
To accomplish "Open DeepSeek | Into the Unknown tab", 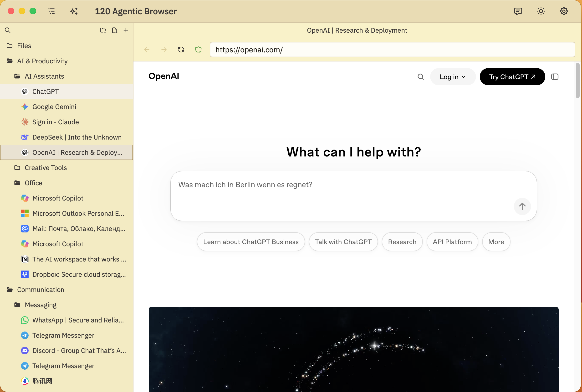I will coord(66,137).
